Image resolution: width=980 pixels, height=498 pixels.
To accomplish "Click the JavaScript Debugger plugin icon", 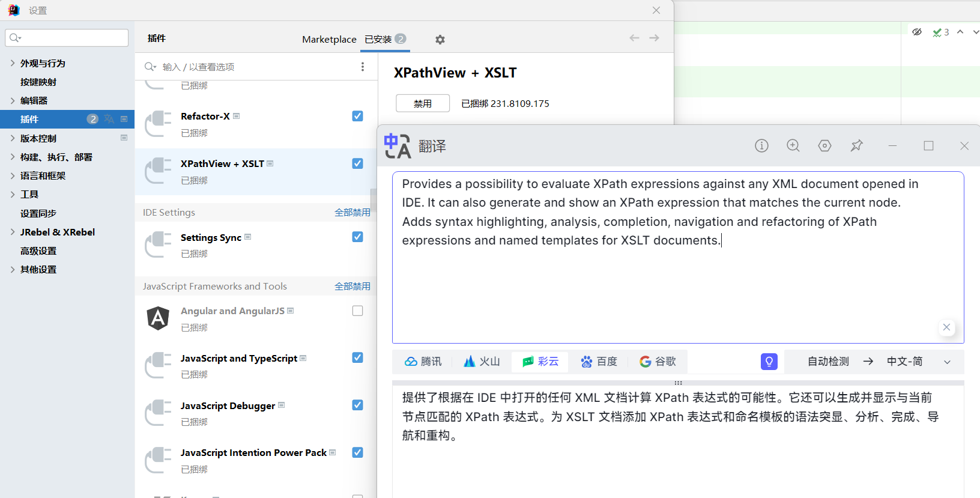I will (x=158, y=413).
